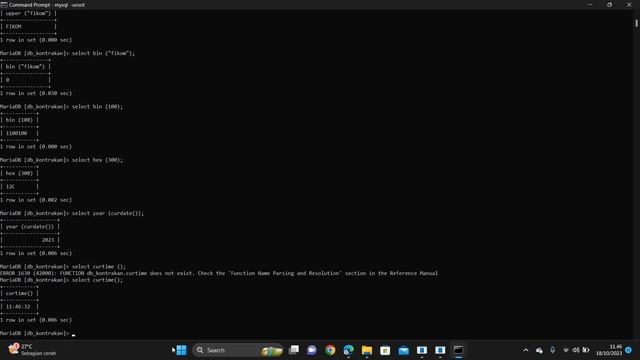The width and height of the screenshot is (640, 360).
Task: Open the clock and date showing 11.46
Action: coord(609,350)
